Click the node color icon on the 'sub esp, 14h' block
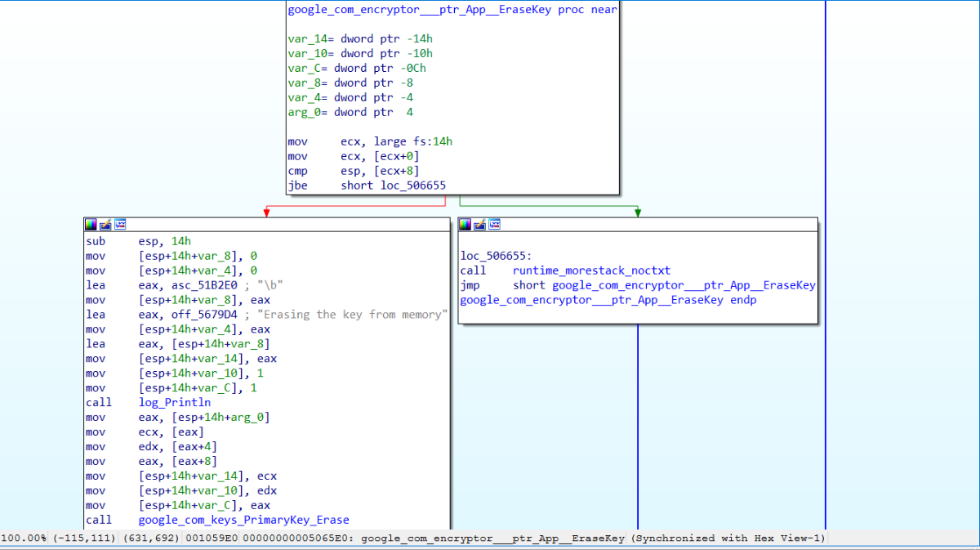 [x=91, y=224]
